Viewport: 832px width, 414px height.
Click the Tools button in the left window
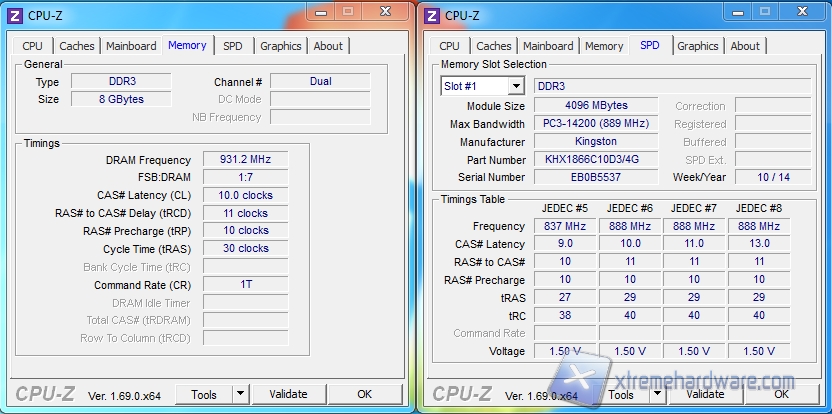tap(204, 395)
